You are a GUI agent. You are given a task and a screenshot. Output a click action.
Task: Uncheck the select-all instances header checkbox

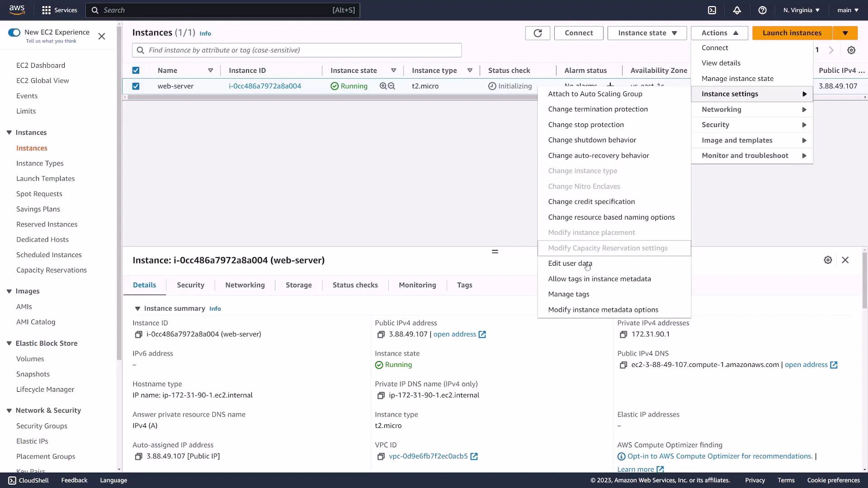tap(136, 70)
